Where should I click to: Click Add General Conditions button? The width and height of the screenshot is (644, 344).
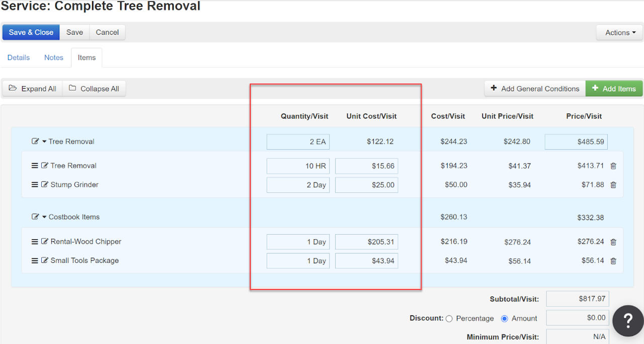[x=535, y=89]
